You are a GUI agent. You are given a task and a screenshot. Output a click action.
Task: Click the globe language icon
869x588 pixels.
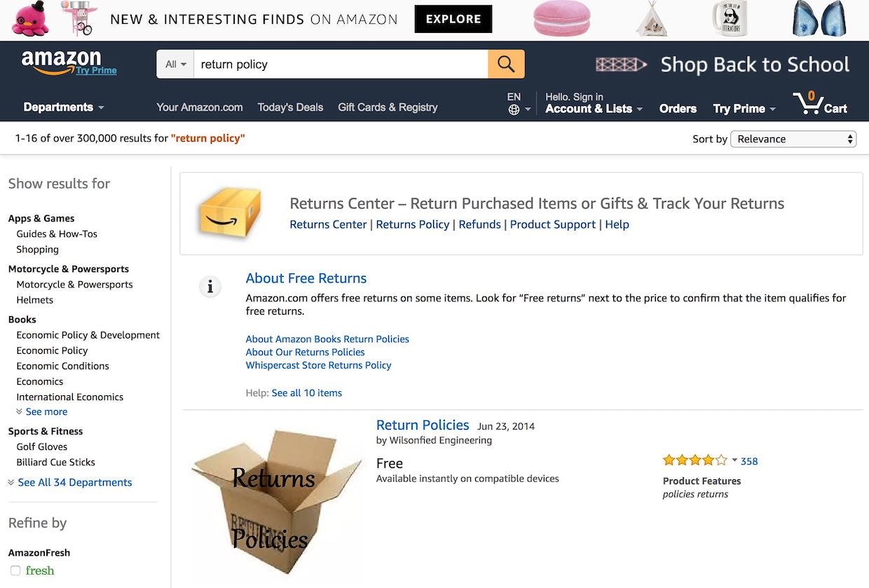click(514, 109)
